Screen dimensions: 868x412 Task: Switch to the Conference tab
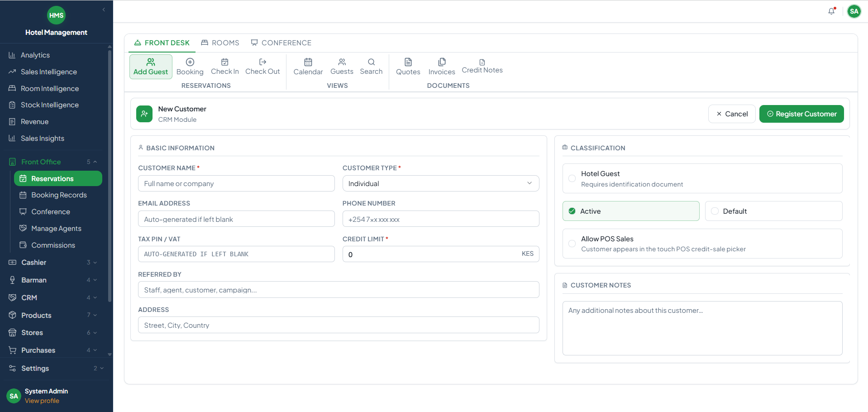281,43
